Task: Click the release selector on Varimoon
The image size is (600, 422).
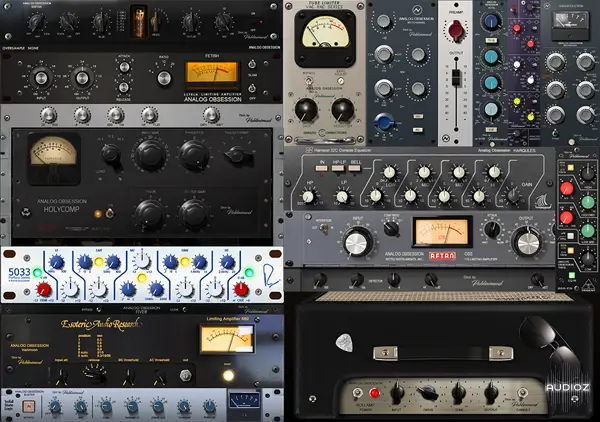Action: tap(95, 374)
